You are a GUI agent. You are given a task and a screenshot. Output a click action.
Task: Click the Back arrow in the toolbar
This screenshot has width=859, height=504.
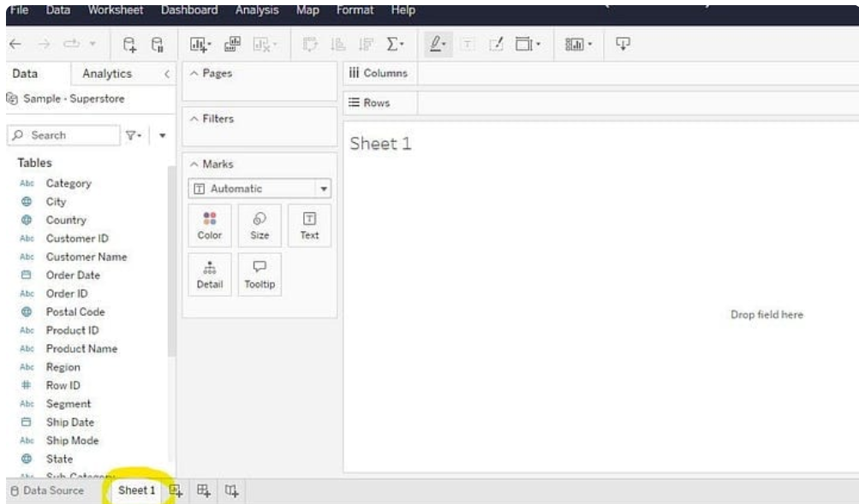click(18, 43)
